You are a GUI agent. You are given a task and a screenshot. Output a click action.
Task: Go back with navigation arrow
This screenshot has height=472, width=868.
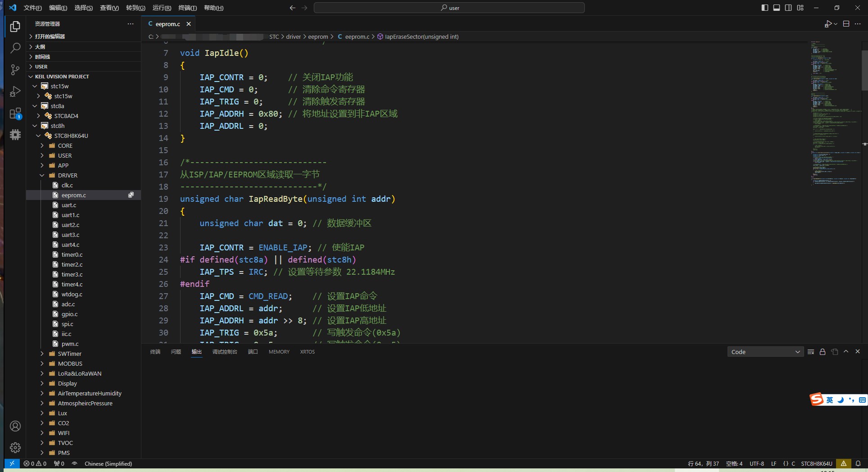click(x=293, y=8)
